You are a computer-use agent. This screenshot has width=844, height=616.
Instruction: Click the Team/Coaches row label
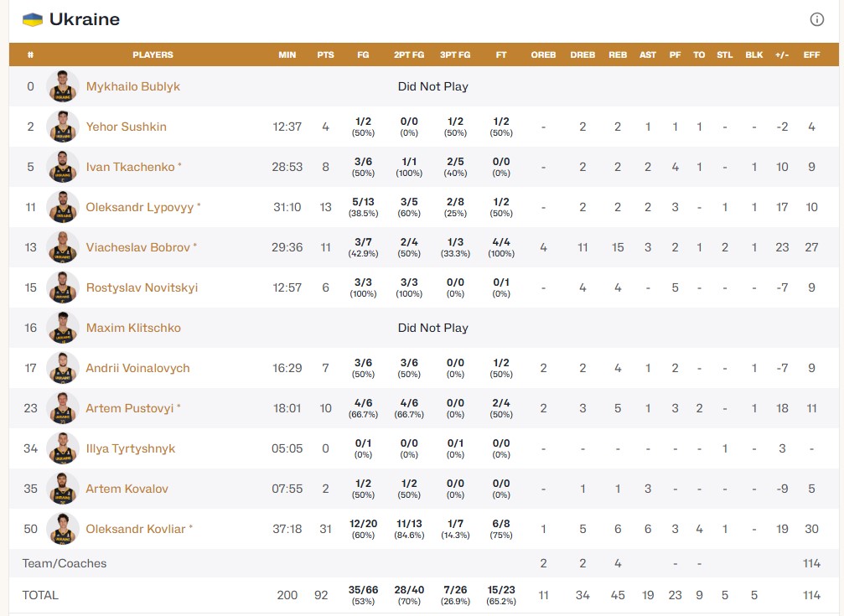point(64,563)
